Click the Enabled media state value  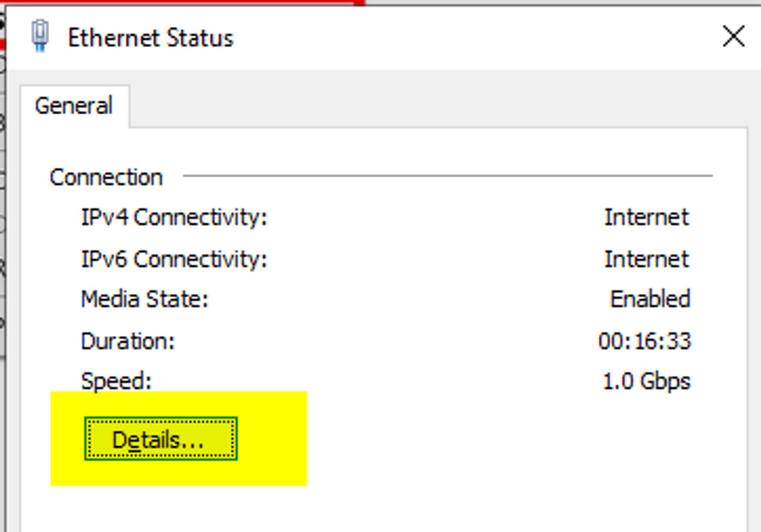point(650,299)
